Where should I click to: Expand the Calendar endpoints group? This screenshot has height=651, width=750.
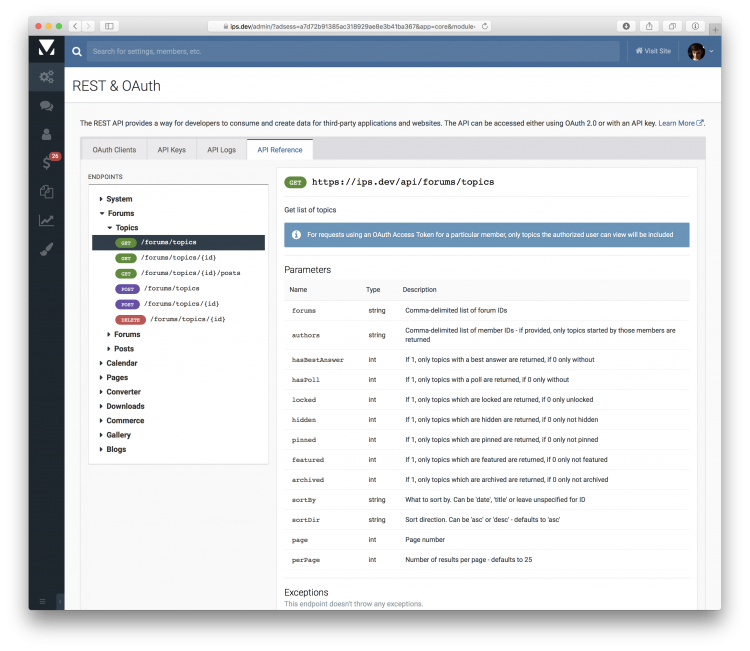(x=118, y=363)
